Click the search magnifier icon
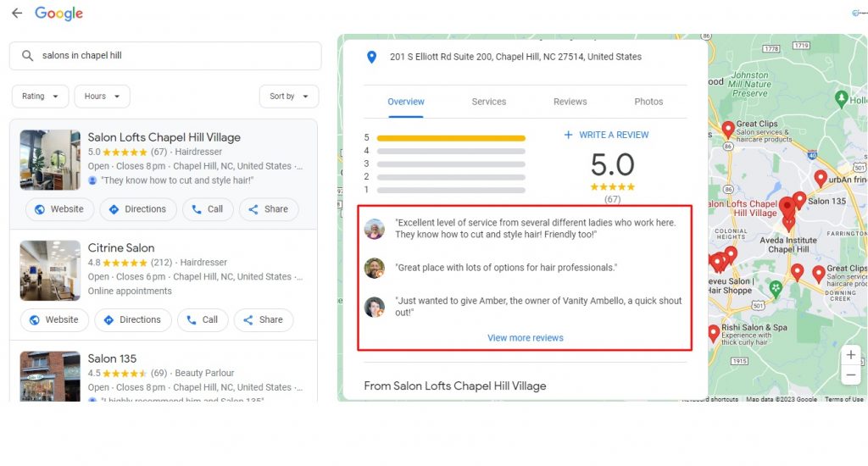868x466 pixels. (27, 56)
